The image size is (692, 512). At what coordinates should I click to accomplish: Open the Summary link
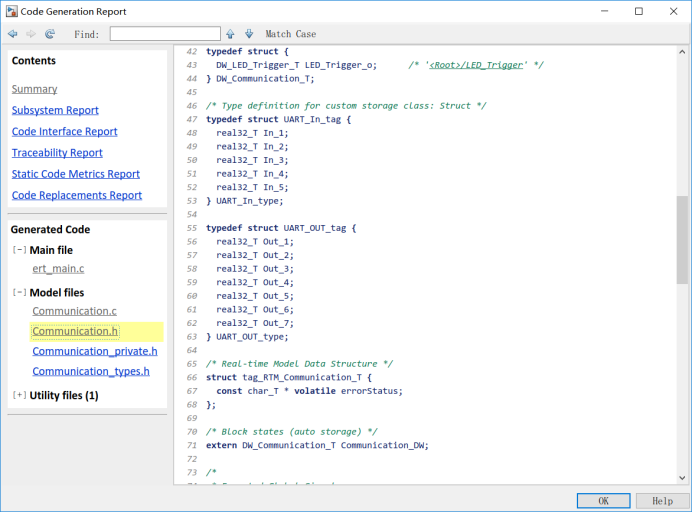[x=34, y=89]
